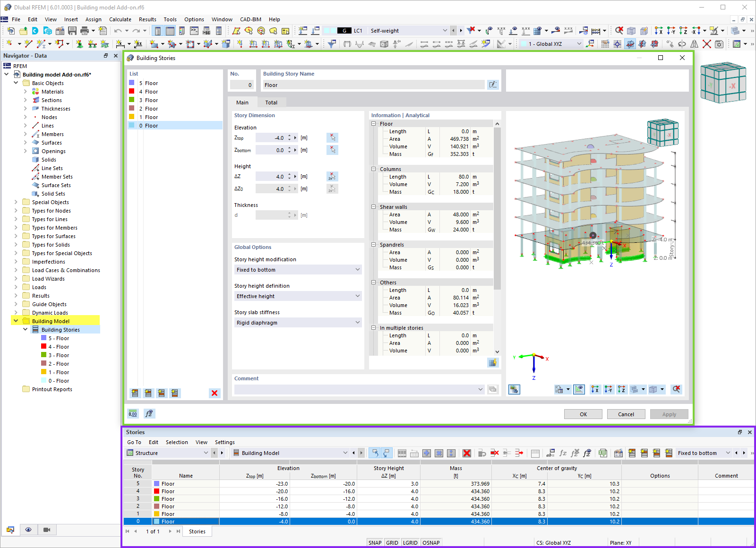Screen dimensions: 756x548
Task: Enable the SNAP option in the status bar
Action: click(375, 542)
